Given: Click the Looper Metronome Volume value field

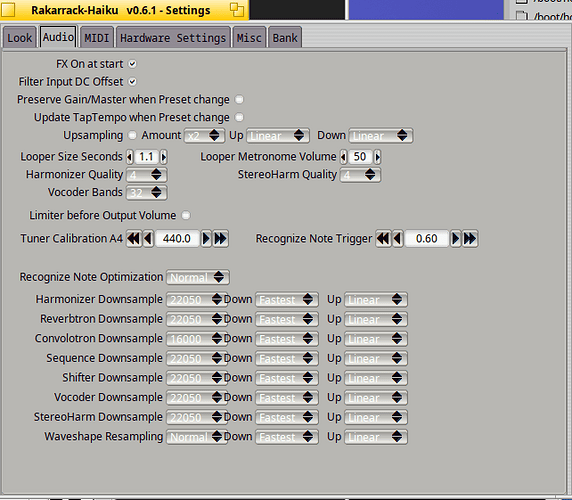Looking at the screenshot, I should coord(360,157).
